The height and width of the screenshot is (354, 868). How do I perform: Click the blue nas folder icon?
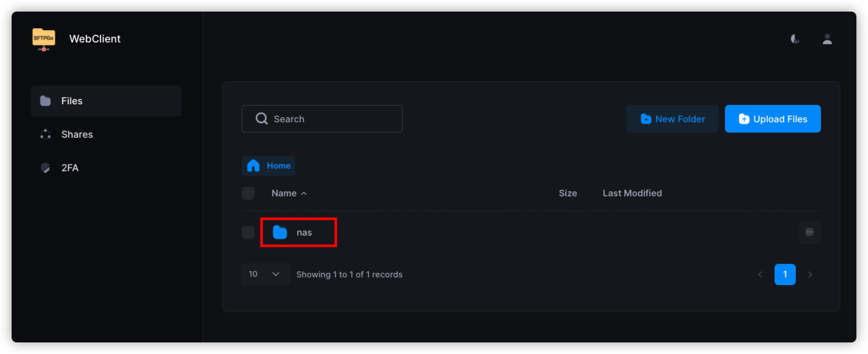(280, 232)
